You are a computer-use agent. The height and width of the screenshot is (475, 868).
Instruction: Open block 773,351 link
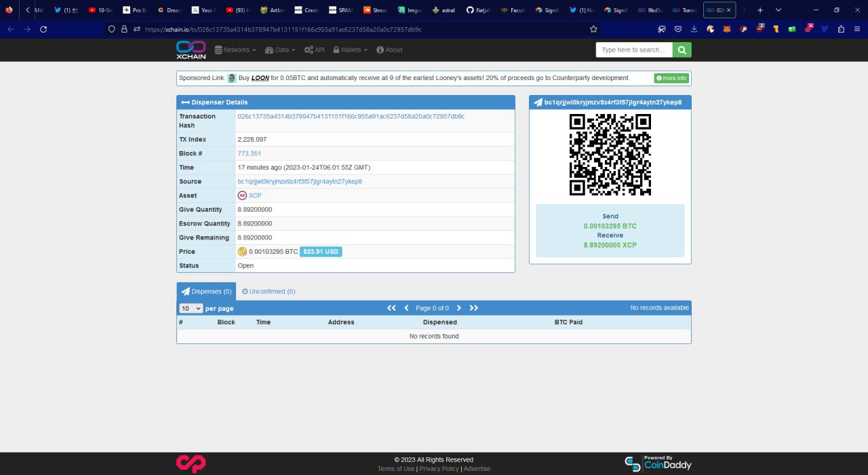click(x=249, y=153)
